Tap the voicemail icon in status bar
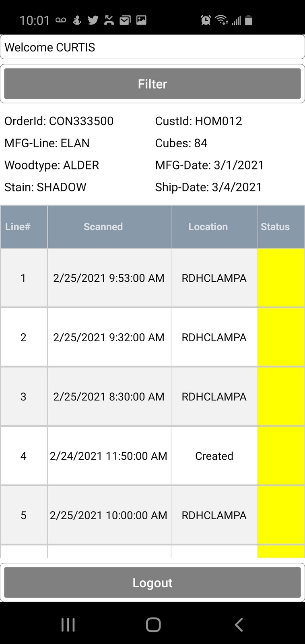This screenshot has width=305, height=644. click(x=61, y=20)
